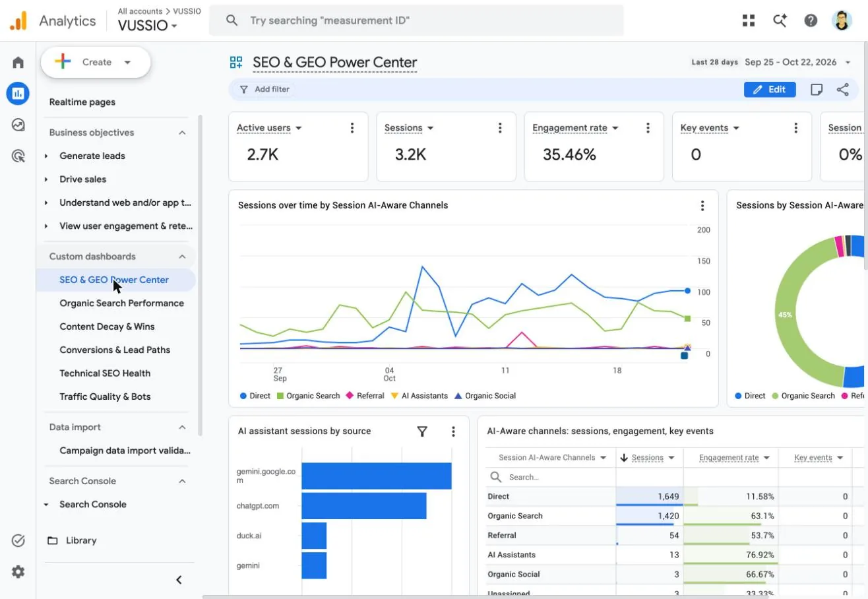Open the three-dot menu on Key events card
This screenshot has height=599, width=868.
click(795, 128)
